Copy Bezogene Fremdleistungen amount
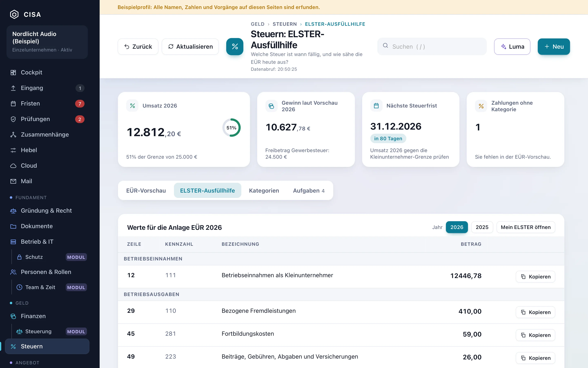The width and height of the screenshot is (588, 368). [x=536, y=312]
